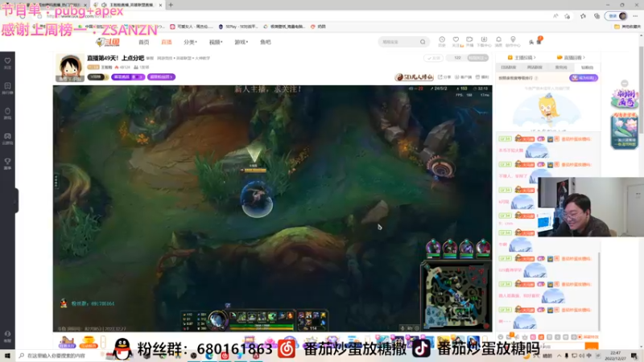Expand the 分类 dropdown menu
644x362 pixels.
(190, 43)
